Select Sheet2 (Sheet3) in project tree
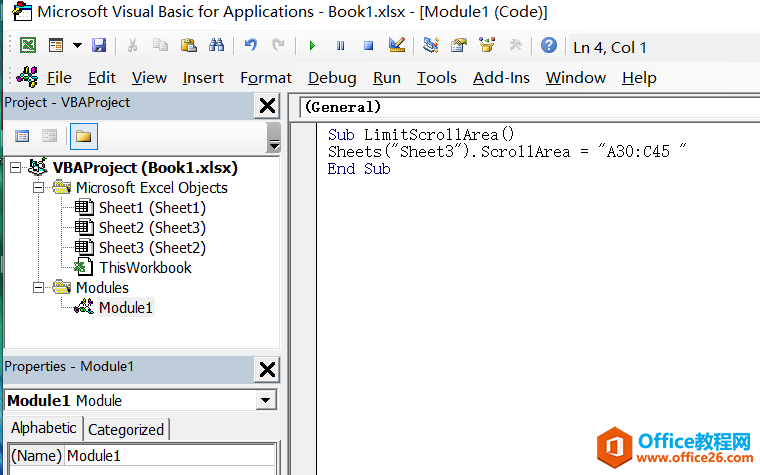Viewport: 760px width, 475px height. [152, 228]
